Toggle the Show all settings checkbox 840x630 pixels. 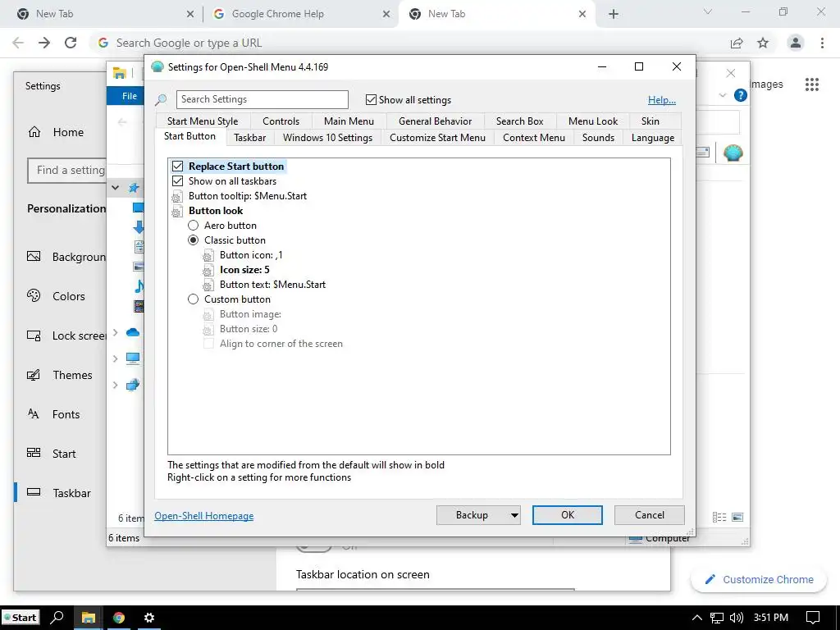pyautogui.click(x=371, y=99)
